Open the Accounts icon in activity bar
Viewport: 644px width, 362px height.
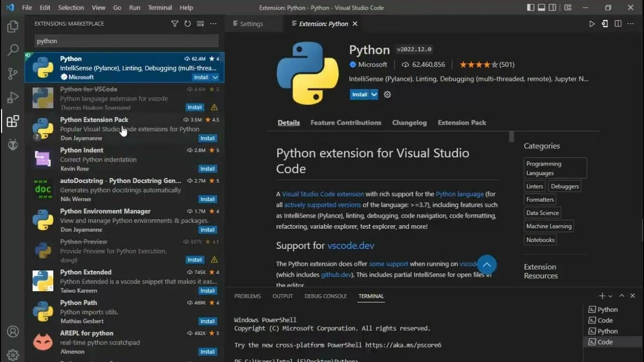tap(13, 332)
